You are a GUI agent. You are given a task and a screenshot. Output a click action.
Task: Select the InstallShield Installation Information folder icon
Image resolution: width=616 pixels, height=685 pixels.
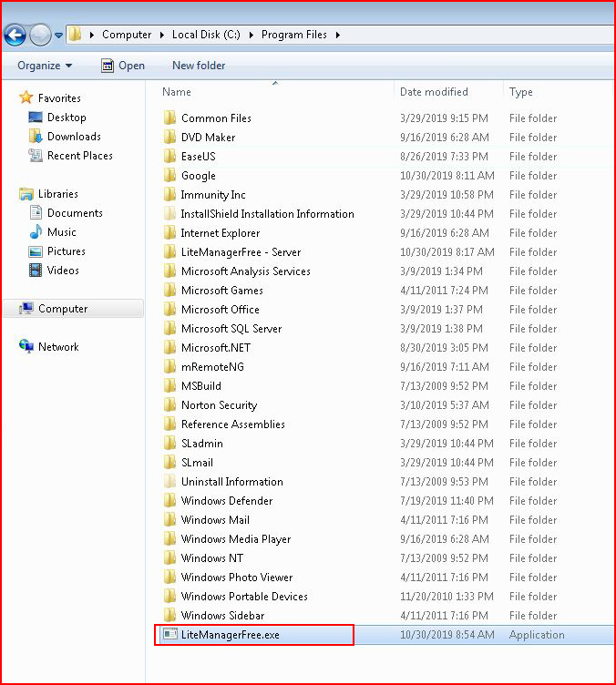(169, 214)
